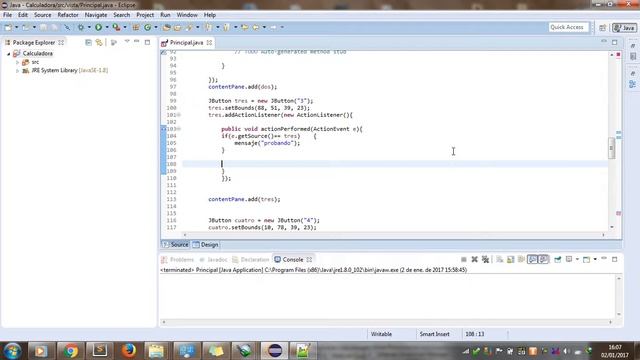This screenshot has height=360, width=640.
Task: Open the Declaration tab
Action: tap(251, 260)
